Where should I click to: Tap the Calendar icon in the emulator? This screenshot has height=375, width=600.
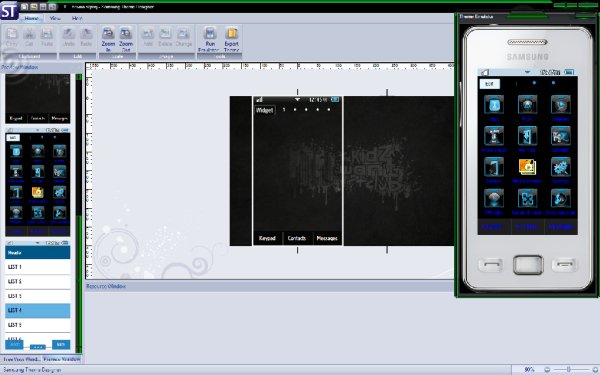tap(561, 135)
